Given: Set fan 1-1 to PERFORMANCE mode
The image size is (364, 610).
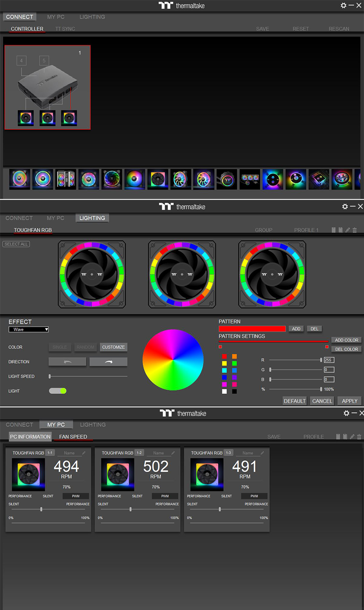Looking at the screenshot, I should pos(20,496).
